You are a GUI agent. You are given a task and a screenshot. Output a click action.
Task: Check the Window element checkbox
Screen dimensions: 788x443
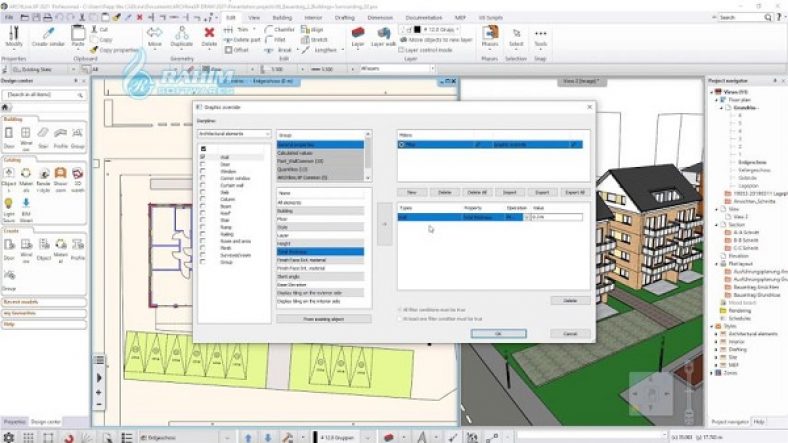pos(203,172)
